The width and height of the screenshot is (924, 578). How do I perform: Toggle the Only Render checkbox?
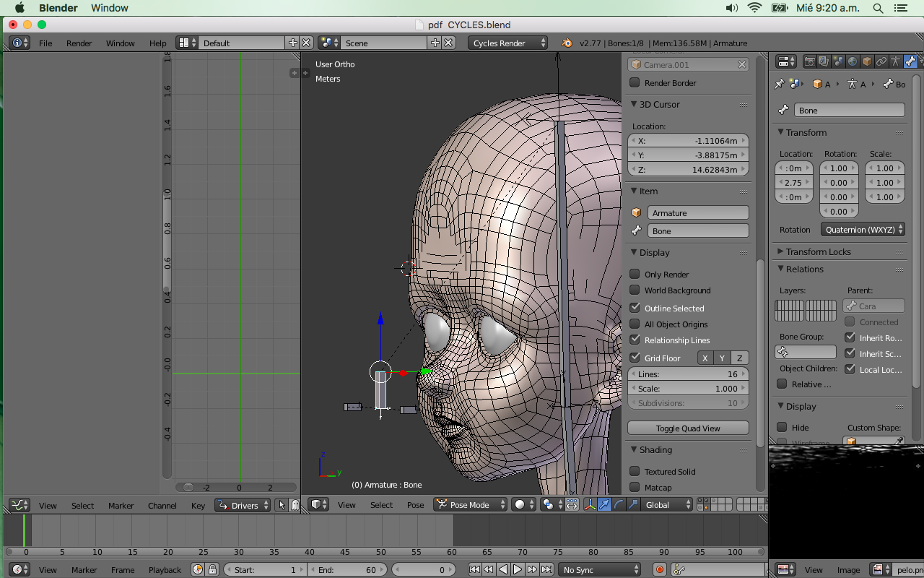click(x=635, y=274)
